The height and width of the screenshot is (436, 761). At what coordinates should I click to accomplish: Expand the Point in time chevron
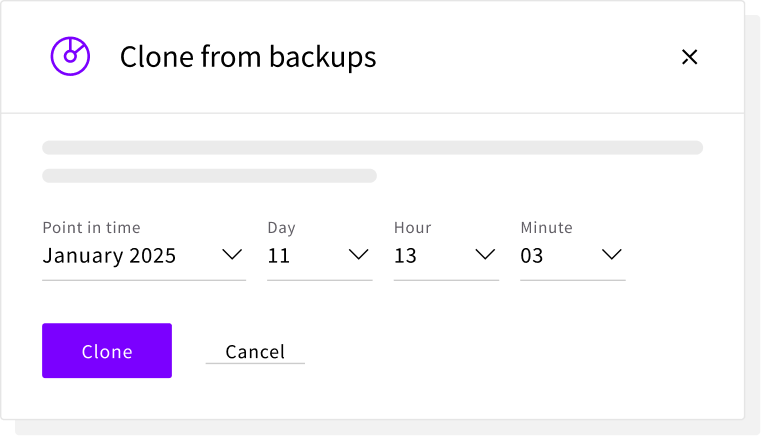pos(232,255)
